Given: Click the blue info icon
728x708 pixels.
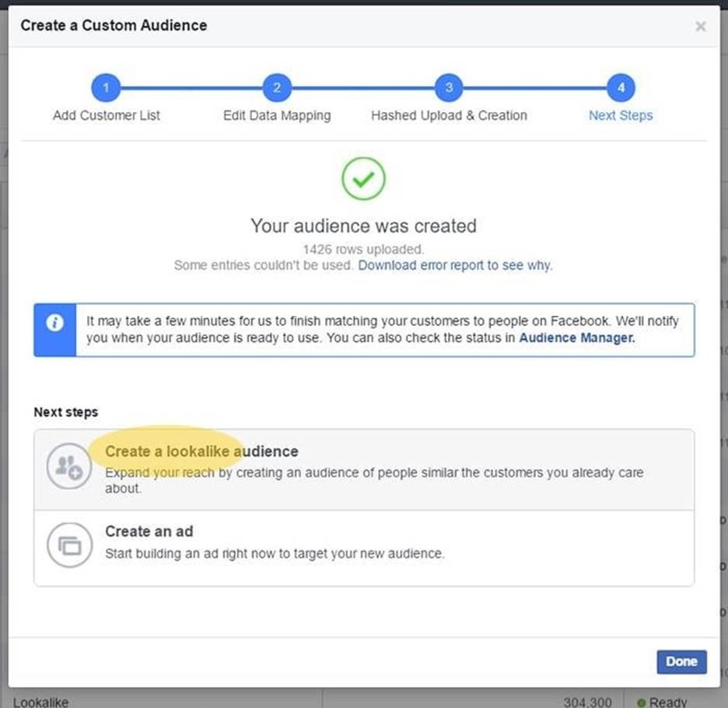Looking at the screenshot, I should pyautogui.click(x=54, y=323).
